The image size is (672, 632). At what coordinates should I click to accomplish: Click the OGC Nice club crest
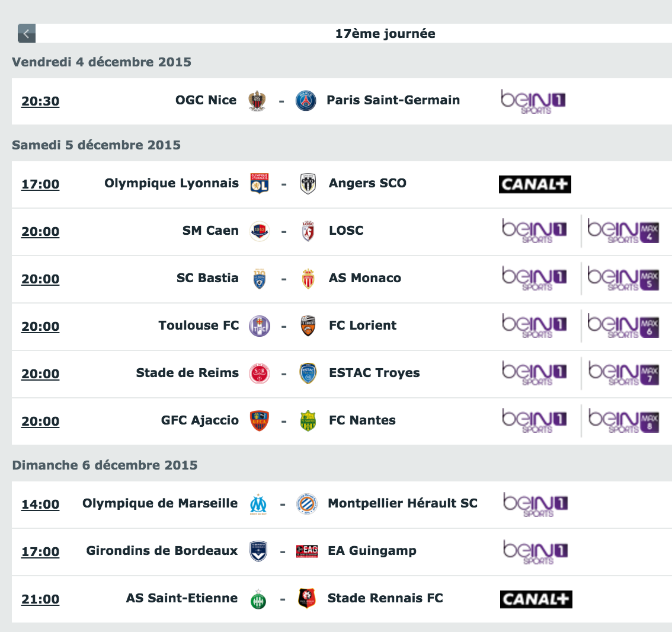pos(257,101)
